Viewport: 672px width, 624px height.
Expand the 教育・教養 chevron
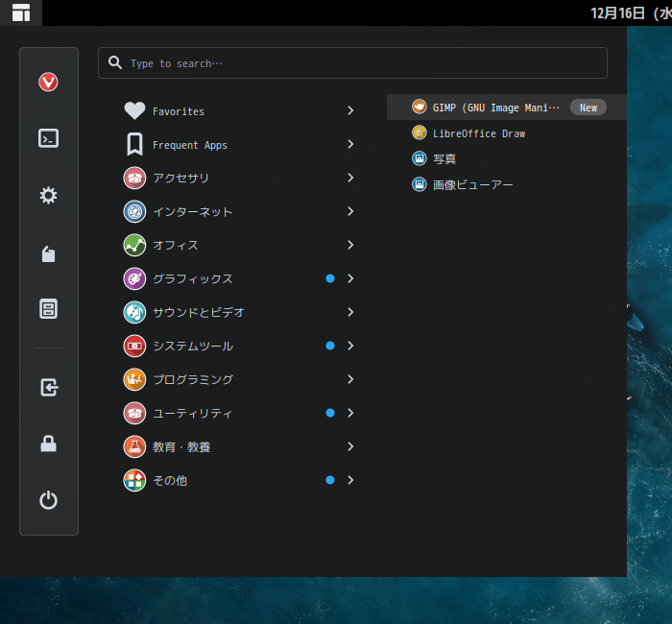pyautogui.click(x=350, y=446)
